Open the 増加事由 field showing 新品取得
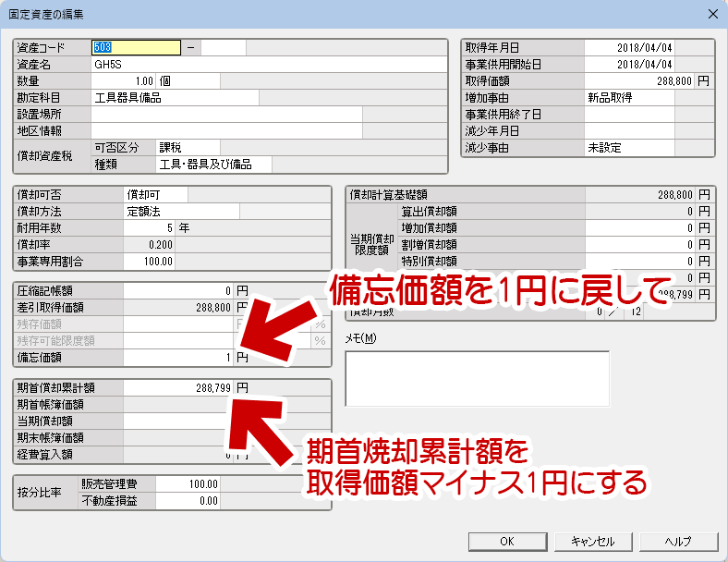Viewport: 728px width, 562px height. 629,98
